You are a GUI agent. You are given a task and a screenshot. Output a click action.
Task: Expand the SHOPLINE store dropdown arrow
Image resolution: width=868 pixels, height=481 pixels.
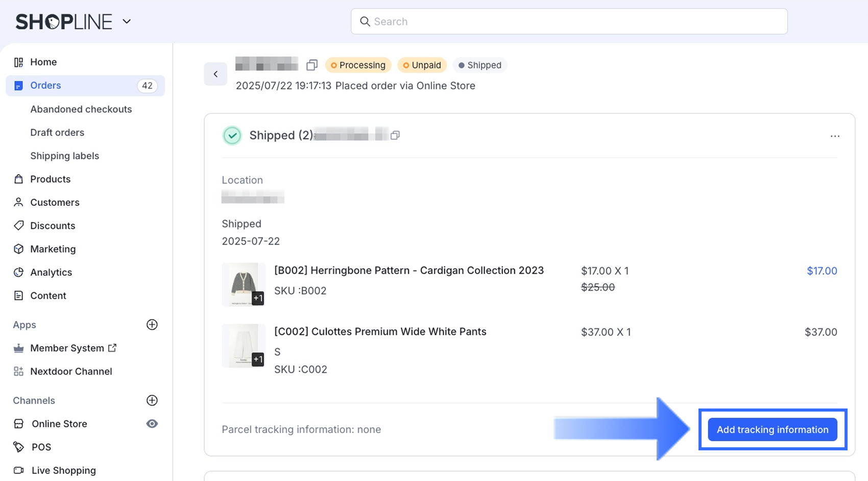tap(127, 21)
